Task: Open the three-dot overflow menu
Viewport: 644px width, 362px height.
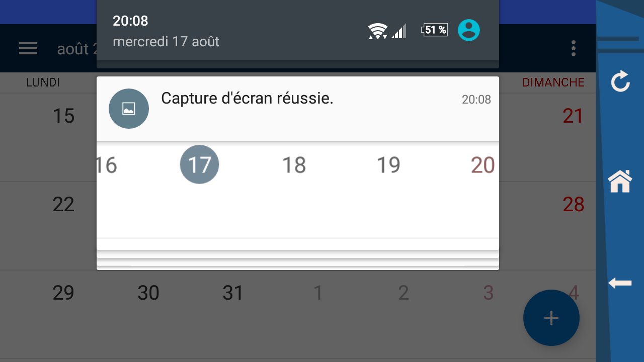Action: click(x=574, y=48)
